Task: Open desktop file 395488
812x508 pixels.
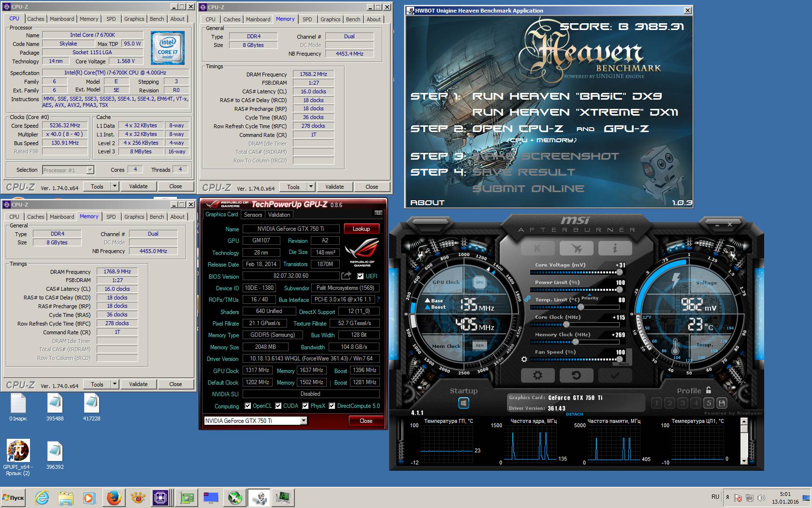Action: coord(55,407)
